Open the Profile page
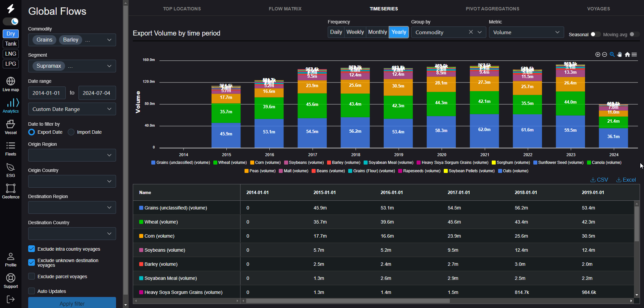644x308 pixels. point(11,260)
